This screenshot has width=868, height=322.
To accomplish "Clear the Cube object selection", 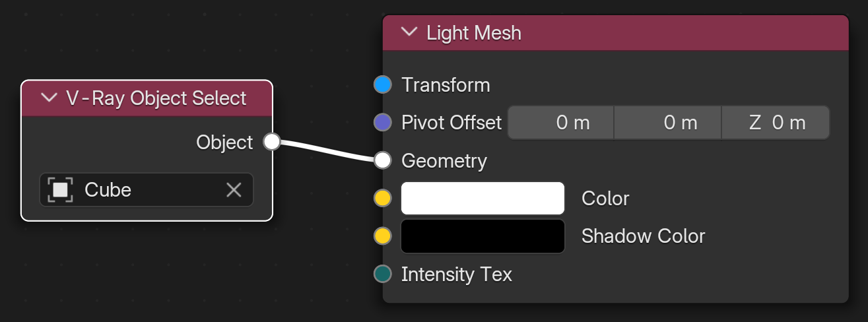I will click(x=234, y=190).
